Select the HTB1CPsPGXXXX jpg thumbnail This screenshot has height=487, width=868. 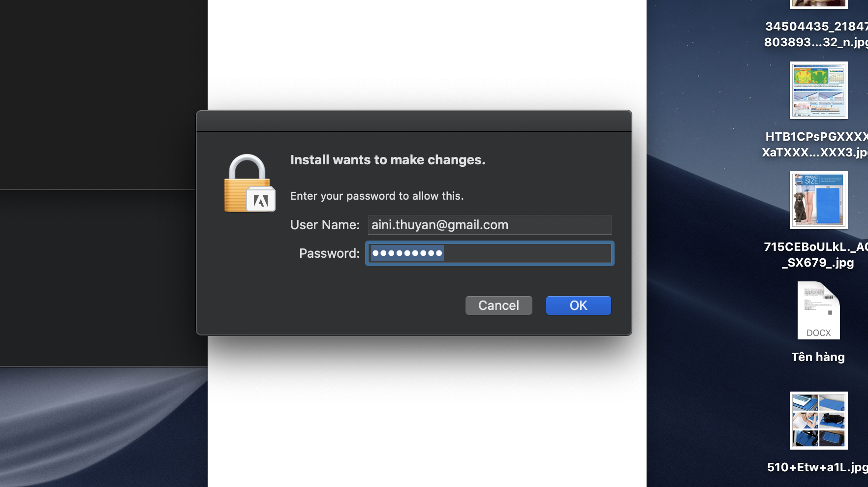coord(818,90)
